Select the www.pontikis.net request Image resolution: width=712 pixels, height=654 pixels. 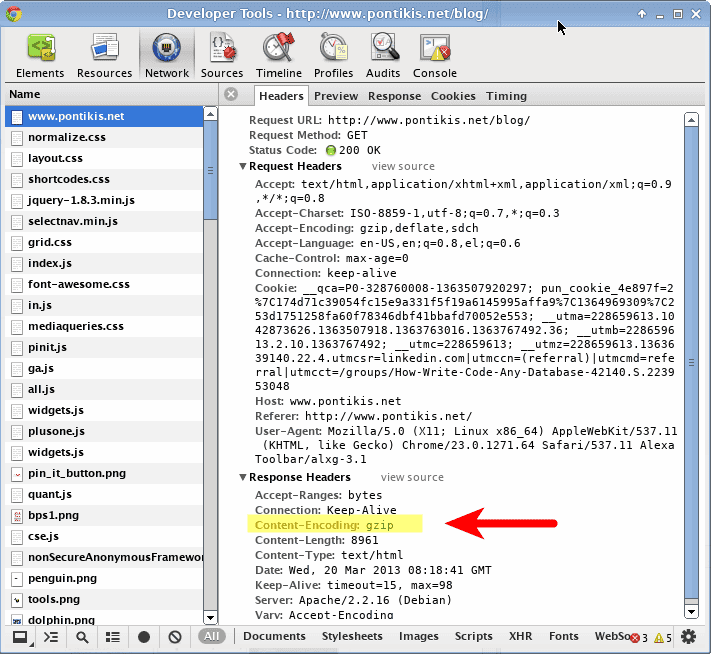(104, 116)
